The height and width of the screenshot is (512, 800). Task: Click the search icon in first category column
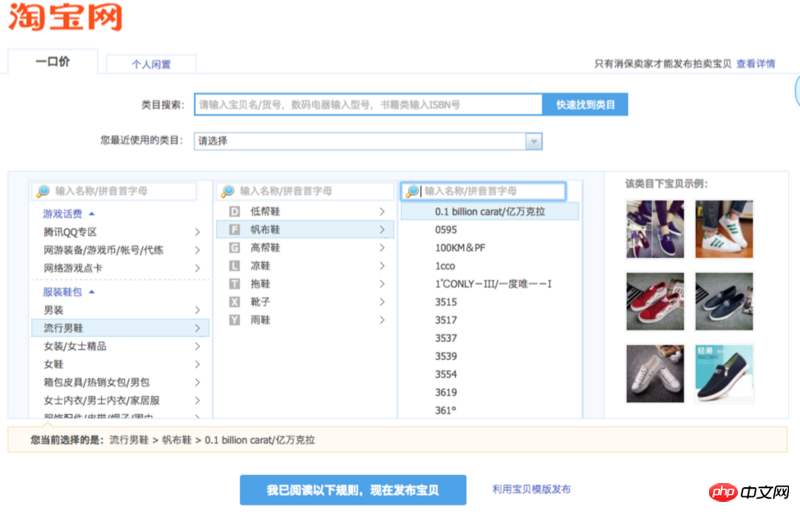42,191
